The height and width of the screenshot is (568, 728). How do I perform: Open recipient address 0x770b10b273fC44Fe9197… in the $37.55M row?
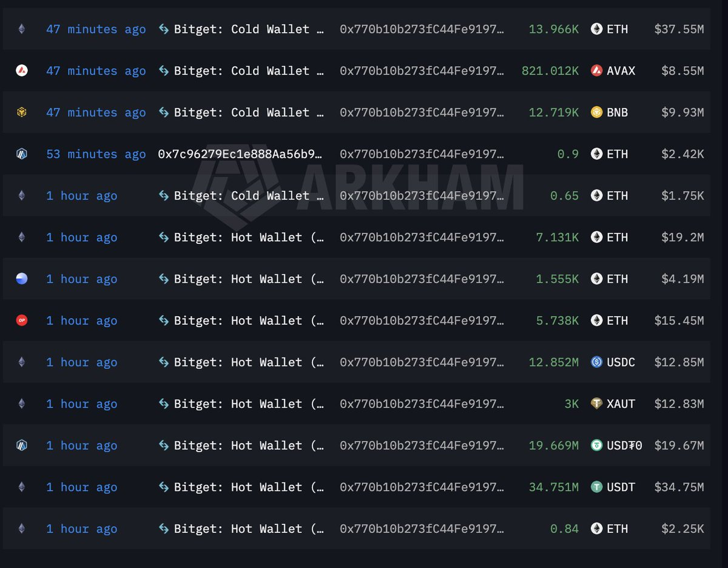pos(422,29)
